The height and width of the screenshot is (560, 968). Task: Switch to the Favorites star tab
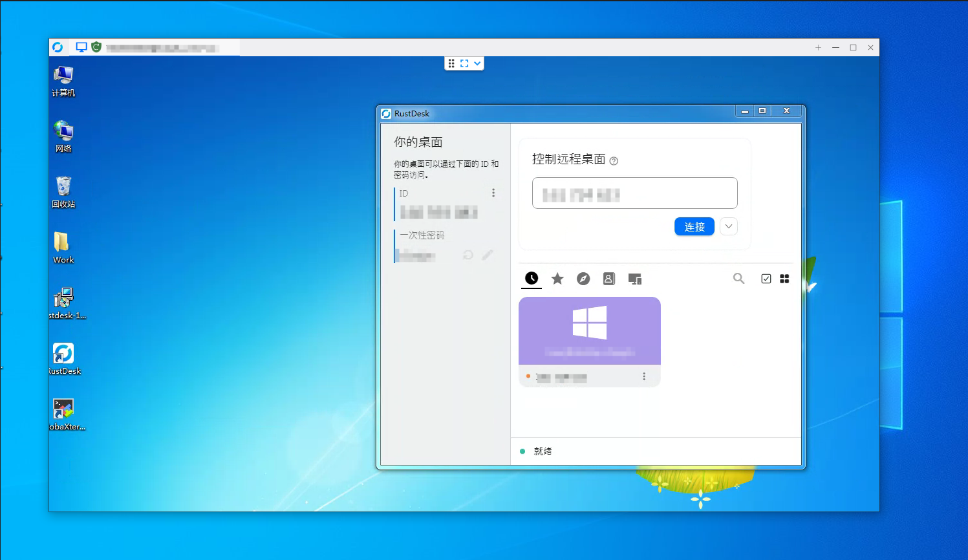[557, 279]
